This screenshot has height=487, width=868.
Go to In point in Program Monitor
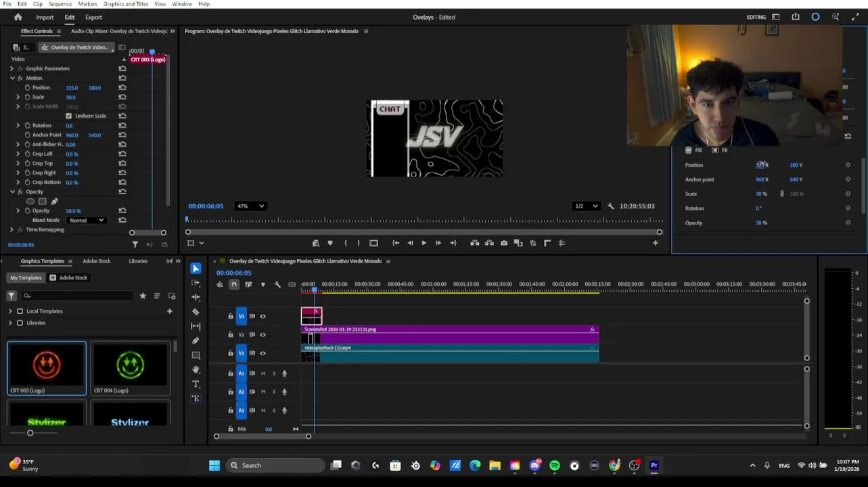pos(395,243)
